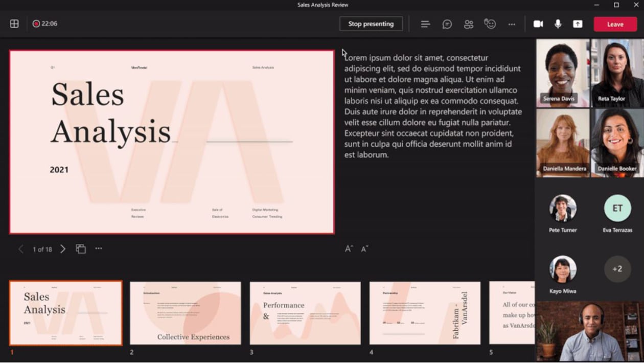Click the slide layout icon below slide
The width and height of the screenshot is (644, 363).
pos(81,249)
